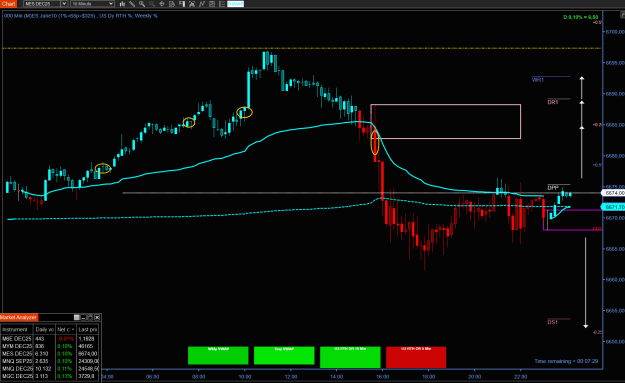The width and height of the screenshot is (625, 383).
Task: Select the MGC DEC25 row
Action: tap(50, 376)
